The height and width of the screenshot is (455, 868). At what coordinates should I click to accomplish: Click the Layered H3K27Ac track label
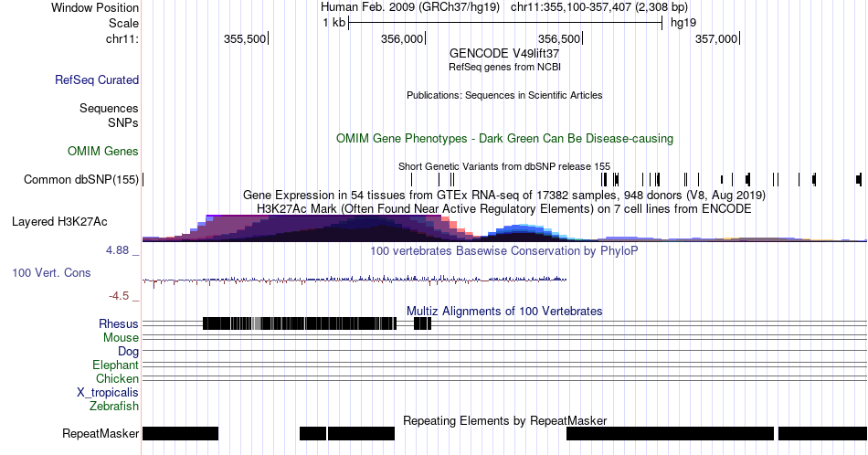pyautogui.click(x=59, y=221)
